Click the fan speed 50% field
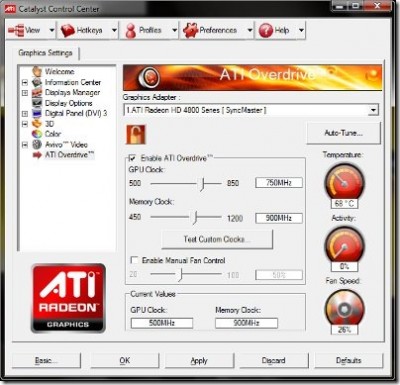This screenshot has height=385, width=400. 279,275
